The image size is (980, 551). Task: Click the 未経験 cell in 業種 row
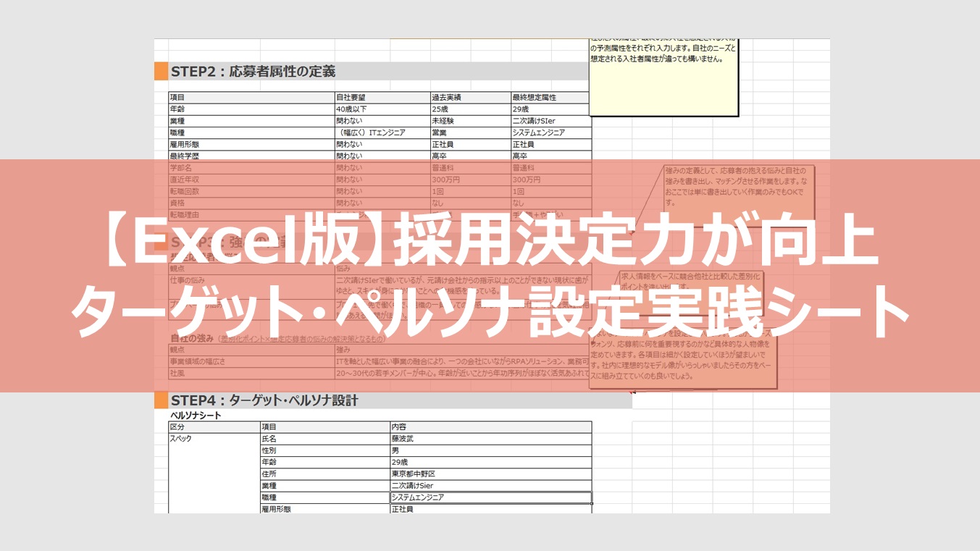click(469, 121)
